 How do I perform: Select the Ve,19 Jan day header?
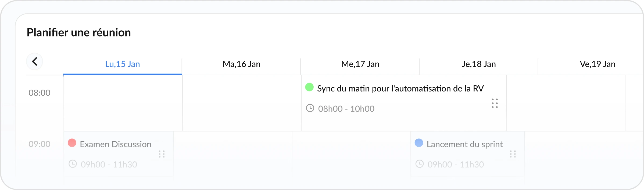(597, 64)
